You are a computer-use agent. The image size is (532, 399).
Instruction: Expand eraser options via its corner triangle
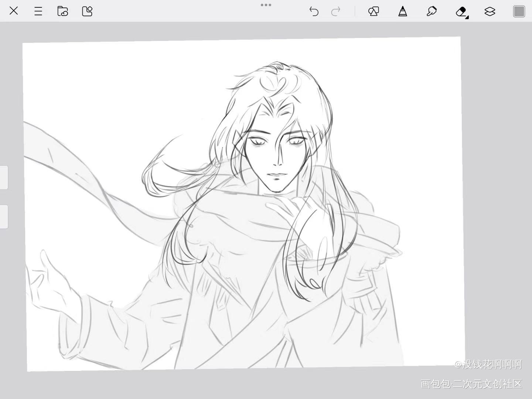click(x=467, y=17)
